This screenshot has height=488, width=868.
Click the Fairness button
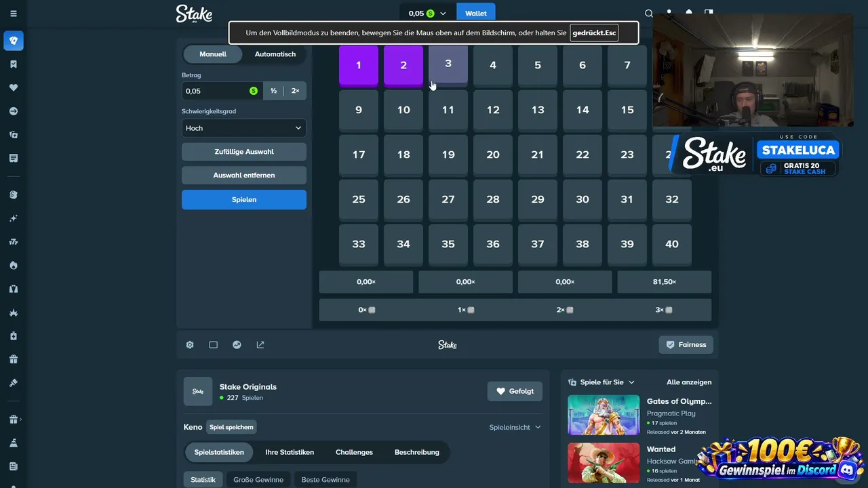coord(686,345)
